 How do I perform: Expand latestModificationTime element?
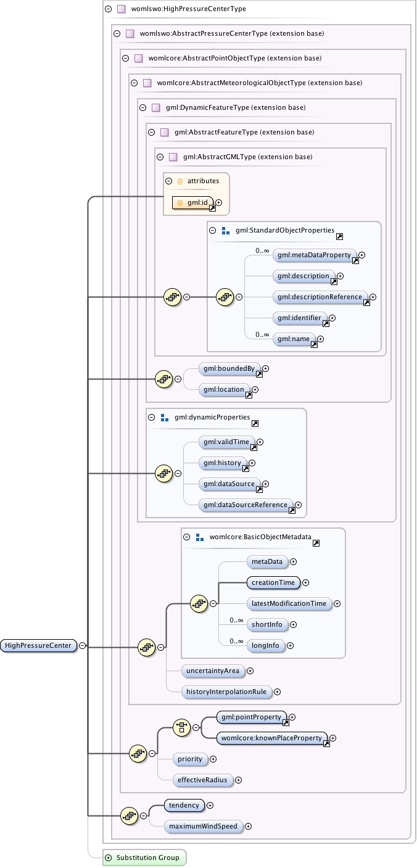(337, 604)
